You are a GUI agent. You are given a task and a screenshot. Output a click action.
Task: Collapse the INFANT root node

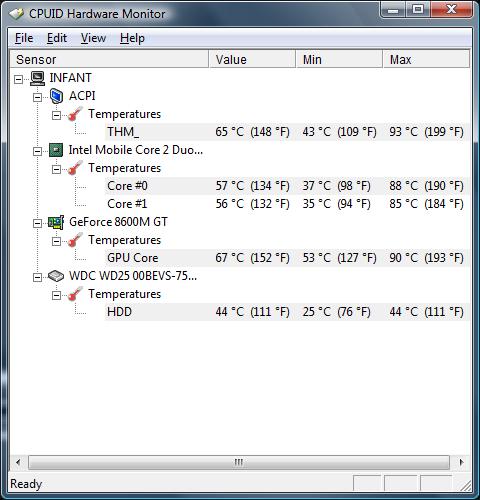tap(18, 79)
